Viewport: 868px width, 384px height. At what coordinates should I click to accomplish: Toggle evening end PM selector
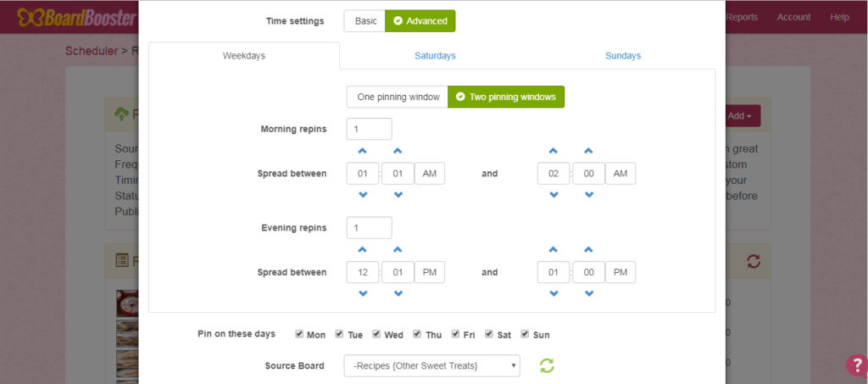(620, 272)
